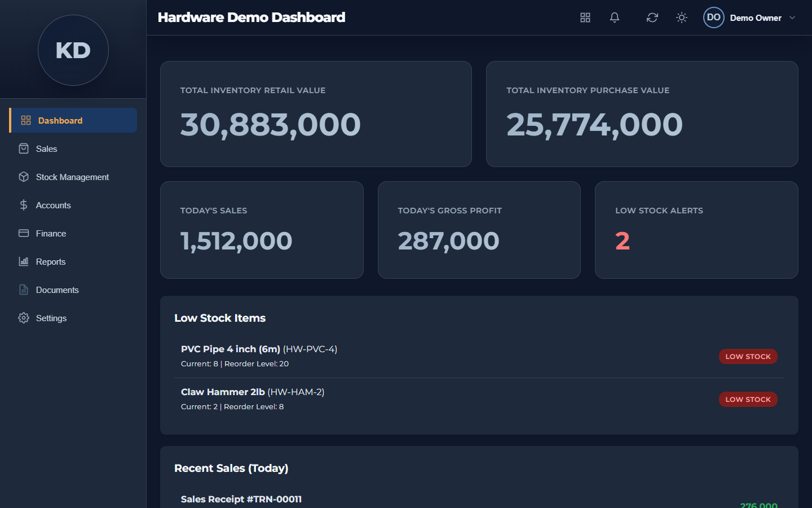The image size is (812, 508).
Task: Toggle light theme with sun icon
Action: click(x=682, y=17)
